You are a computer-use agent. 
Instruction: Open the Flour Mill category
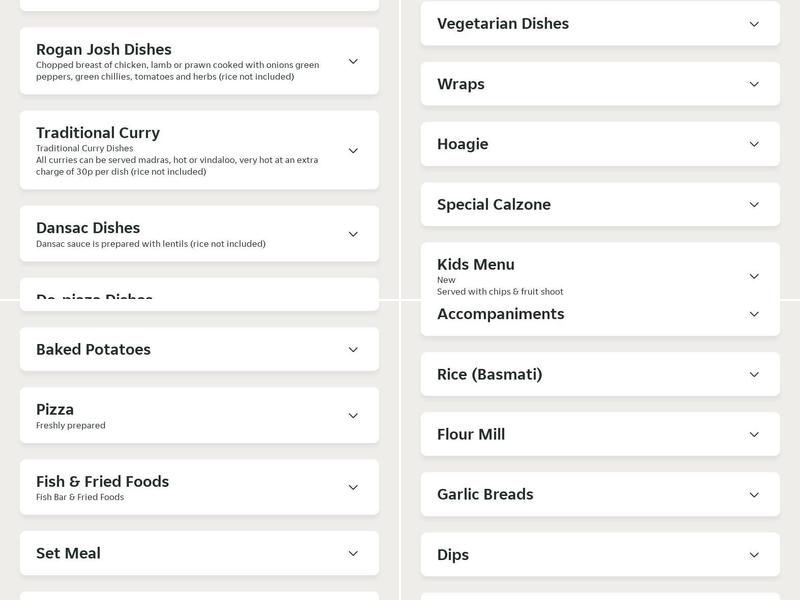(x=598, y=434)
